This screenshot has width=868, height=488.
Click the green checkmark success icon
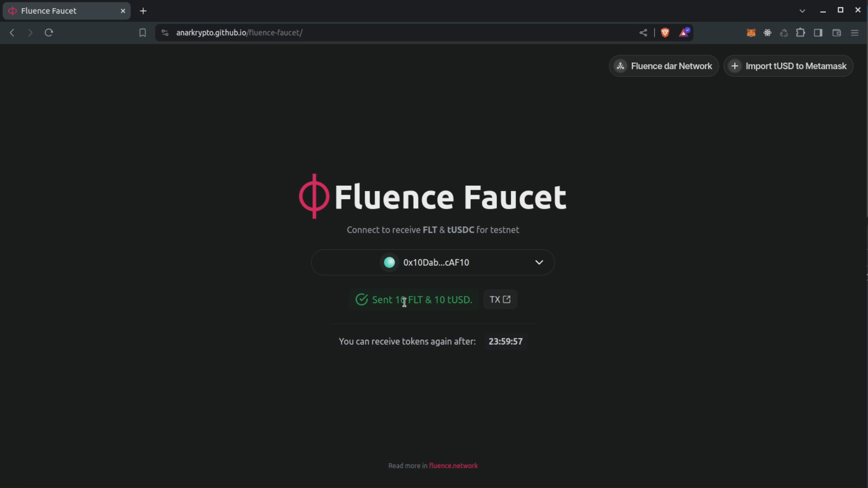coord(362,300)
